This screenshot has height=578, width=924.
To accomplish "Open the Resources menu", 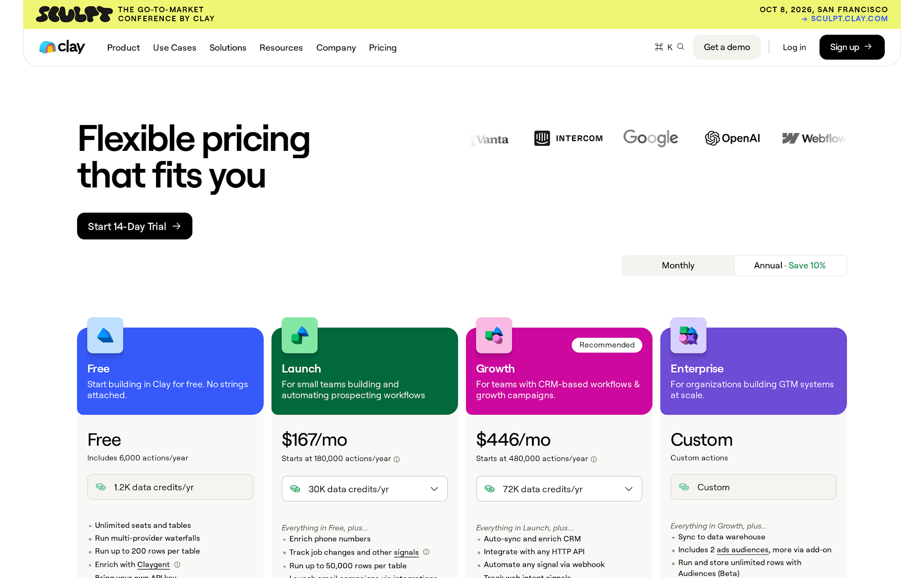I will pyautogui.click(x=281, y=47).
